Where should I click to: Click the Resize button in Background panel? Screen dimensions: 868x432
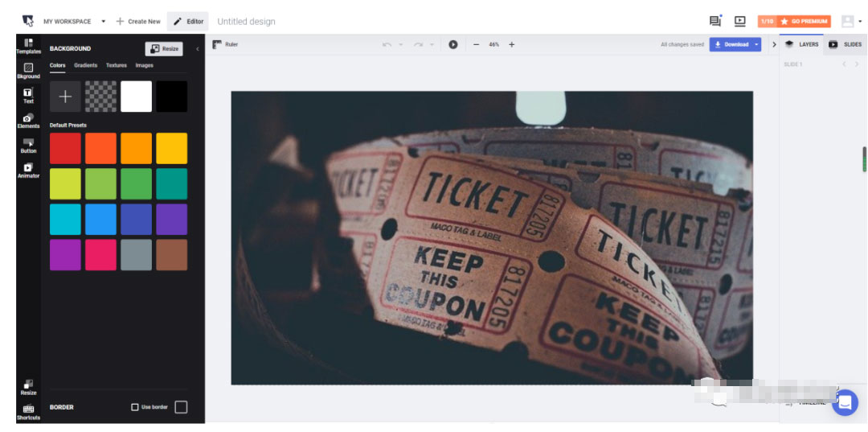pos(164,49)
